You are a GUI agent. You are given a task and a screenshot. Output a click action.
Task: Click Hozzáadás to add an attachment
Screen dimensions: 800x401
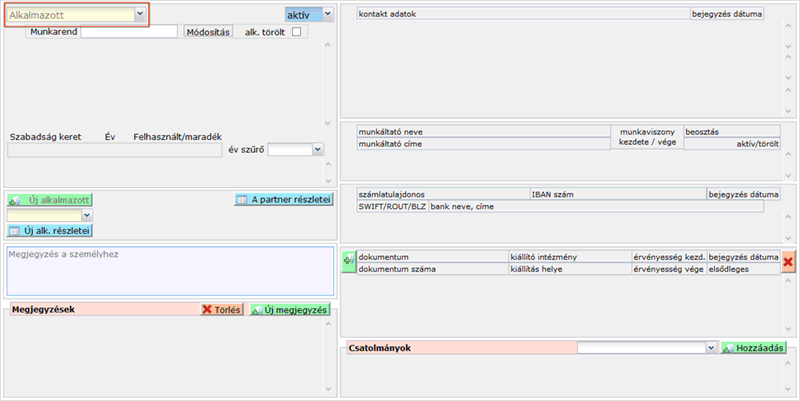[754, 348]
